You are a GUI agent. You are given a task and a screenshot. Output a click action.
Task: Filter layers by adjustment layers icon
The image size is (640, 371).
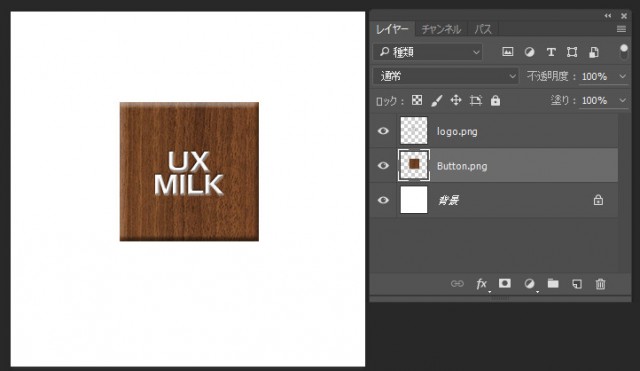(x=529, y=52)
